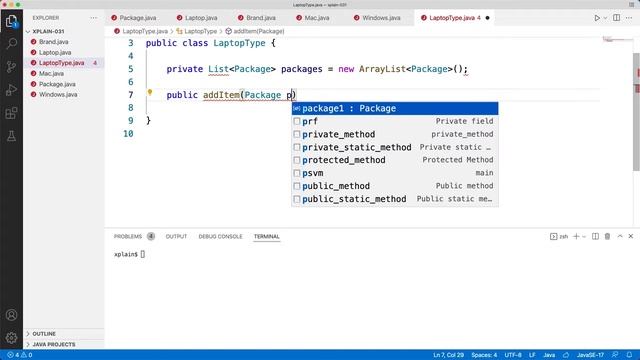Open the Explorer view in activity bar
Image resolution: width=640 pixels, height=360 pixels.
coord(11,21)
